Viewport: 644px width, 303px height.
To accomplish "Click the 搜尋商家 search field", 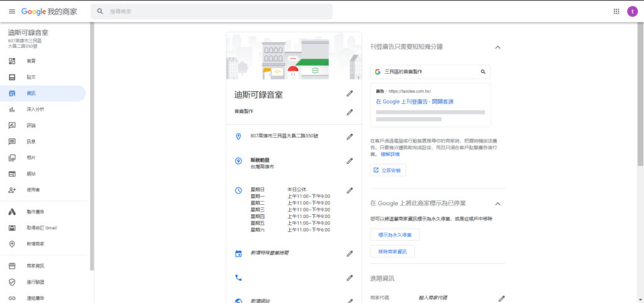I will pos(214,11).
